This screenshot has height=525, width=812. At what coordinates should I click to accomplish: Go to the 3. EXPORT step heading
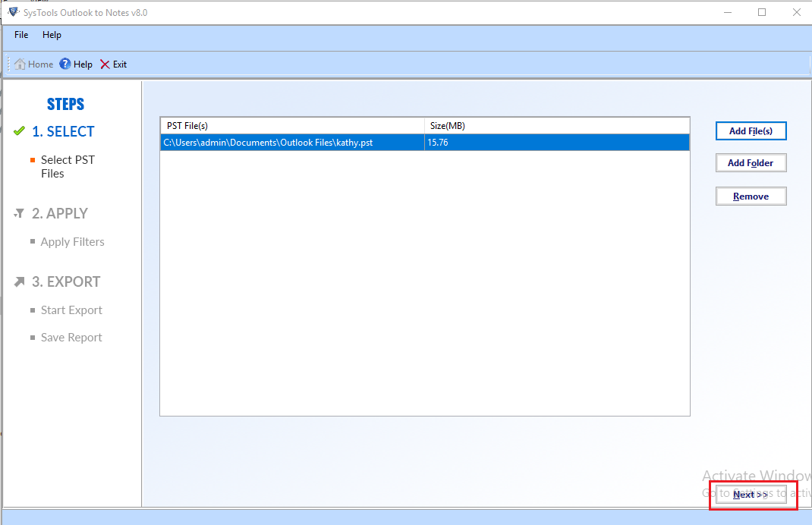click(x=66, y=281)
